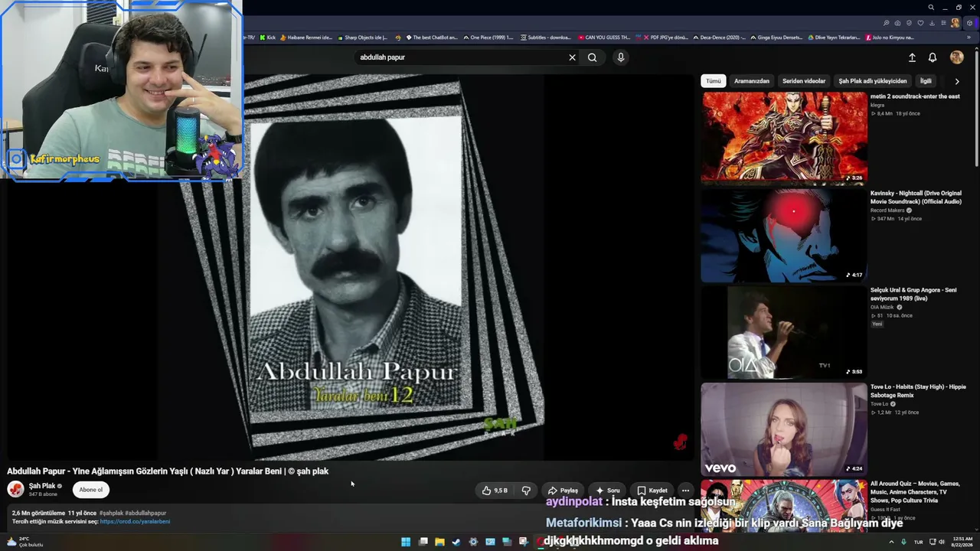
Task: Click the #abdullahpapur hashtag
Action: 145,514
